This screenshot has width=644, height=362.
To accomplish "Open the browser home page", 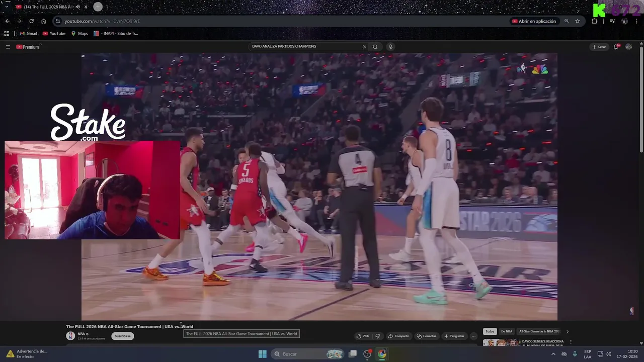I will click(43, 21).
